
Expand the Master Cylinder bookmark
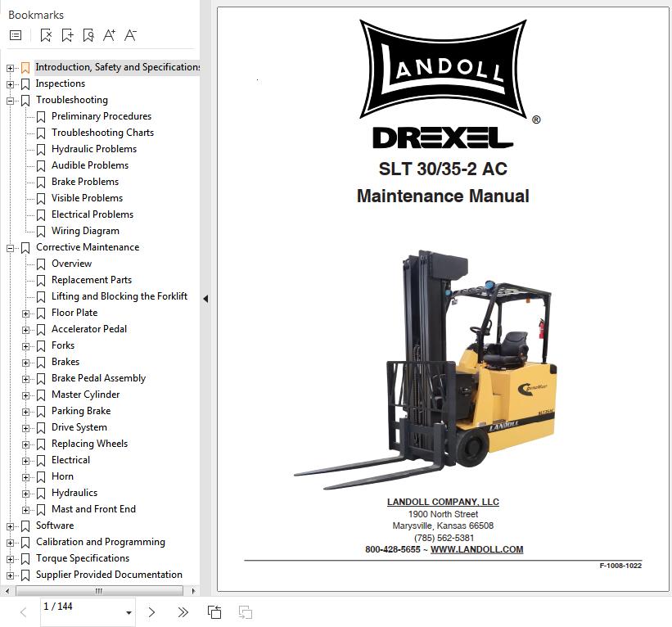click(25, 395)
